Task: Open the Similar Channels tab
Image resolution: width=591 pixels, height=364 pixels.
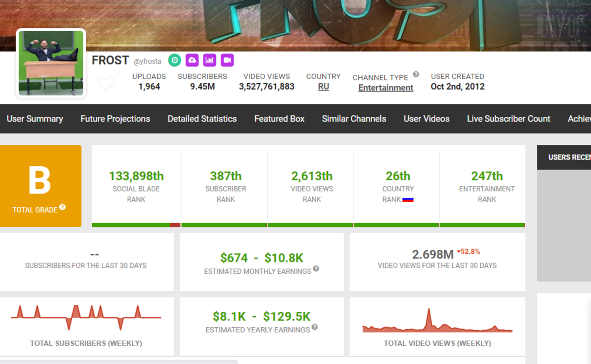Action: pos(354,119)
